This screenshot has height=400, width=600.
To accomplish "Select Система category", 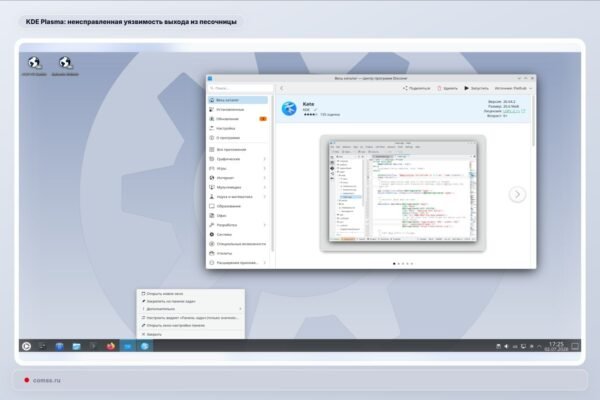I will (238, 234).
